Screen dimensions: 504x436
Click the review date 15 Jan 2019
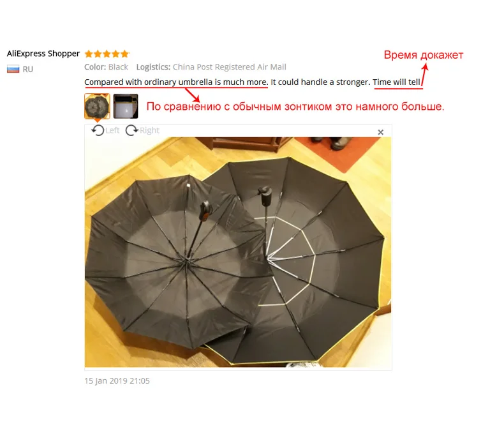coord(117,380)
